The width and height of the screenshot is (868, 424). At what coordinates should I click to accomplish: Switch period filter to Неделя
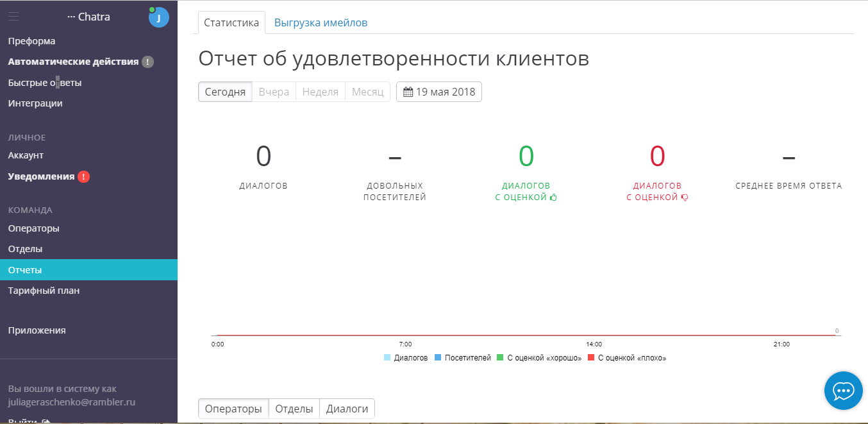click(x=320, y=91)
